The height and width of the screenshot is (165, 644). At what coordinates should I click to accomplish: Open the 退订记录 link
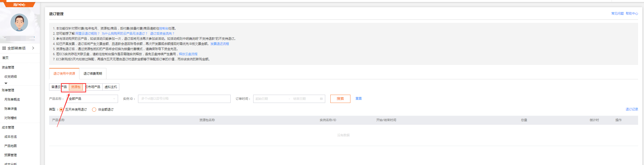pyautogui.click(x=632, y=109)
